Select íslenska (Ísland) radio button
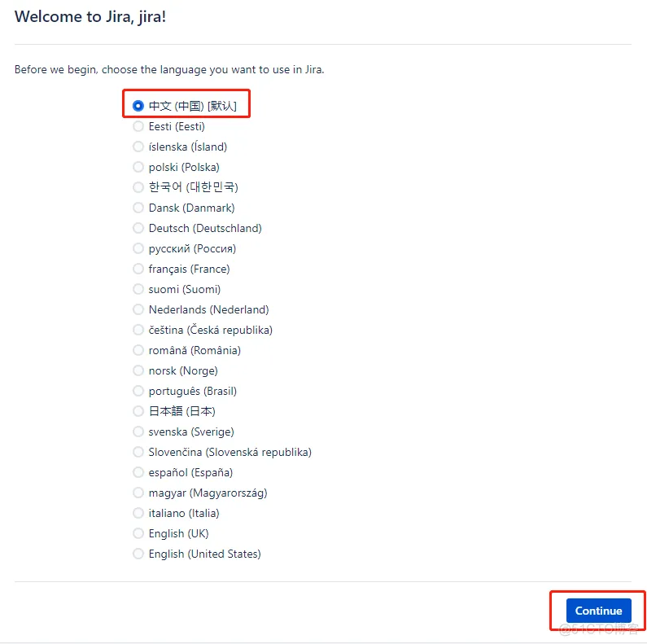Screen dimensions: 647x644 [x=138, y=147]
